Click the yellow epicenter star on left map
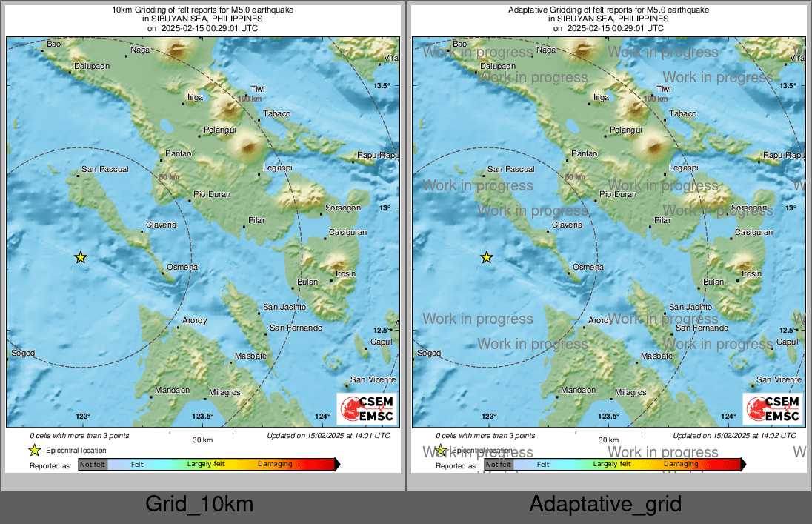This screenshot has width=812, height=524. click(x=81, y=257)
